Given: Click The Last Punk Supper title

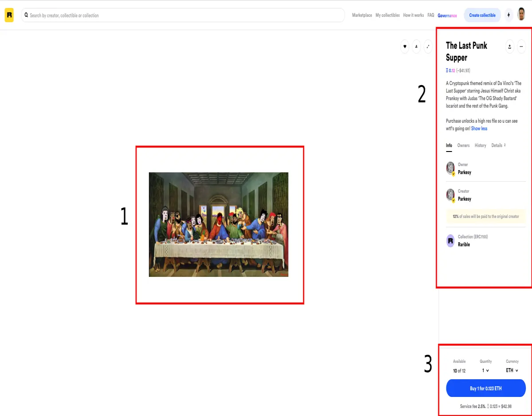Looking at the screenshot, I should (466, 51).
